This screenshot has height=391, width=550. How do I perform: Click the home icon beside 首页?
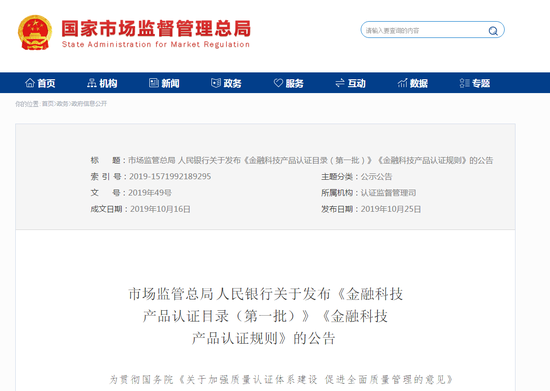pyautogui.click(x=30, y=83)
